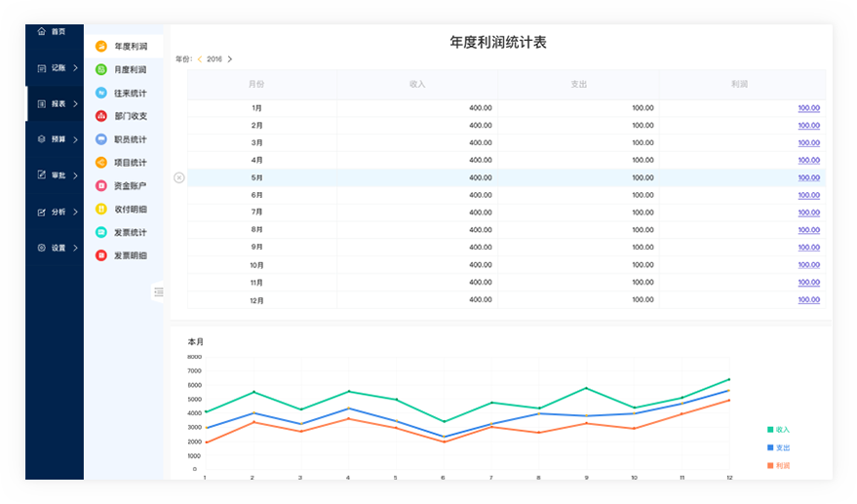Click the 2月 profit link 100.00
Screen dimensions: 857x504
click(x=809, y=126)
